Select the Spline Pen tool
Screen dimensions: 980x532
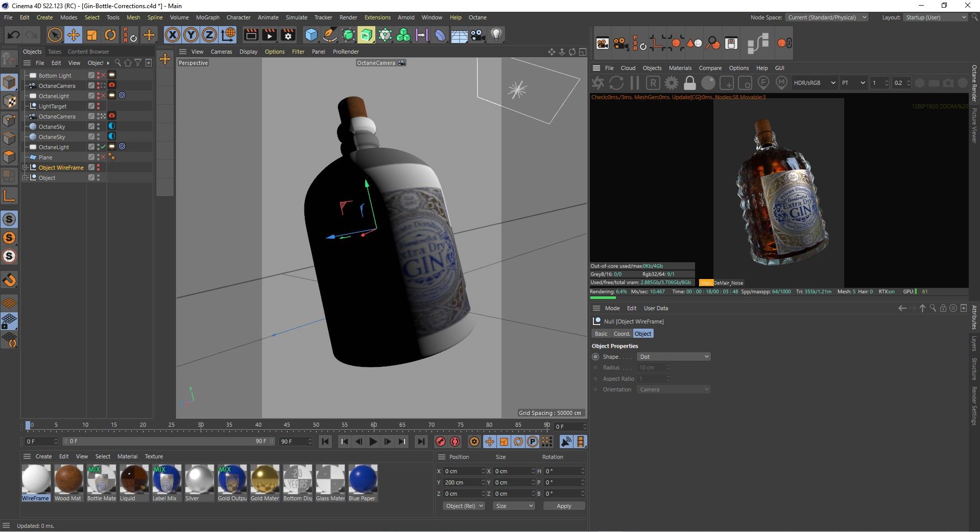tap(330, 35)
